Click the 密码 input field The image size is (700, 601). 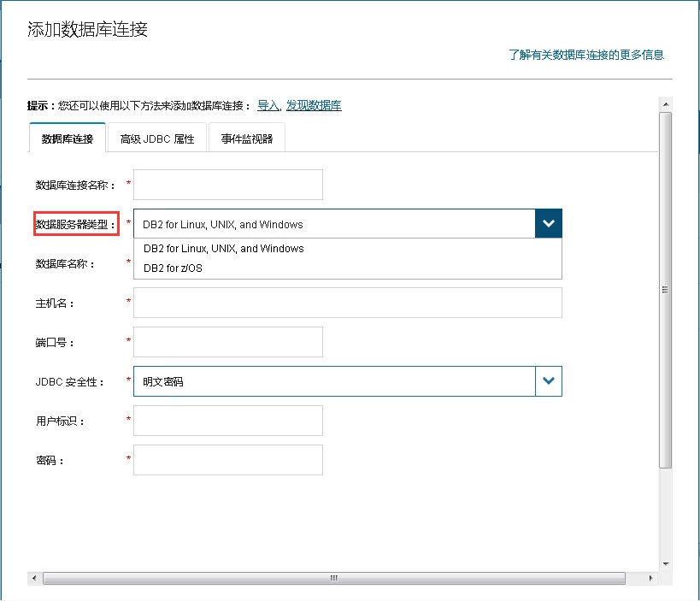click(x=226, y=460)
